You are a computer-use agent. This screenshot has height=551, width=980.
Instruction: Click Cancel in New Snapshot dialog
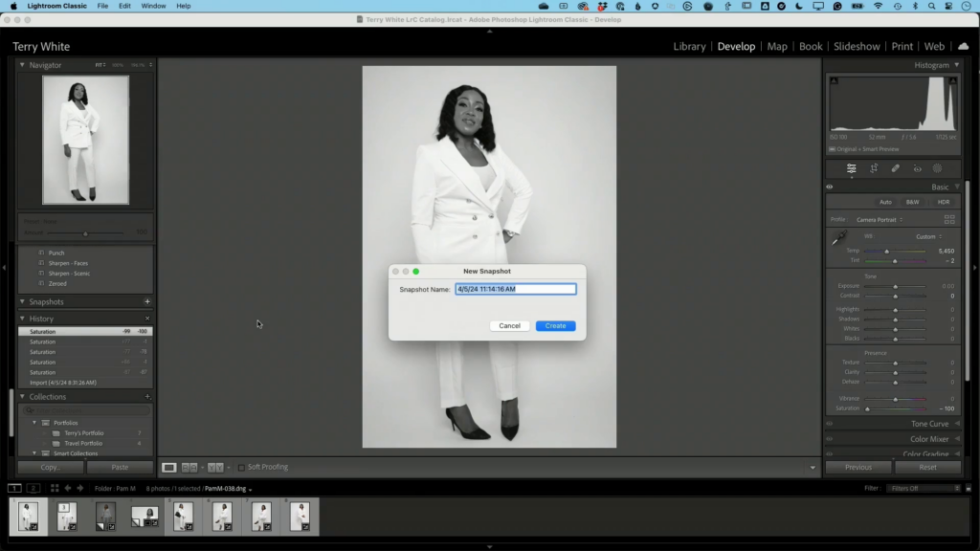509,325
